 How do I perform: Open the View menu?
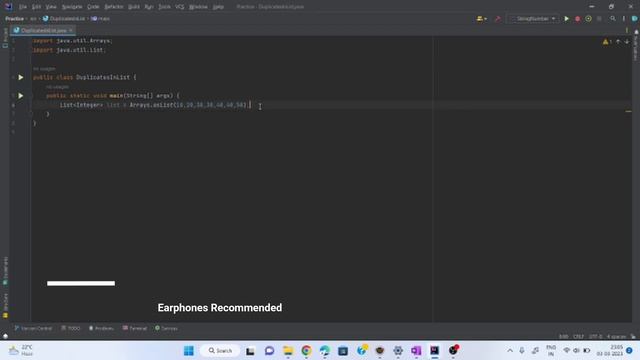tap(51, 7)
